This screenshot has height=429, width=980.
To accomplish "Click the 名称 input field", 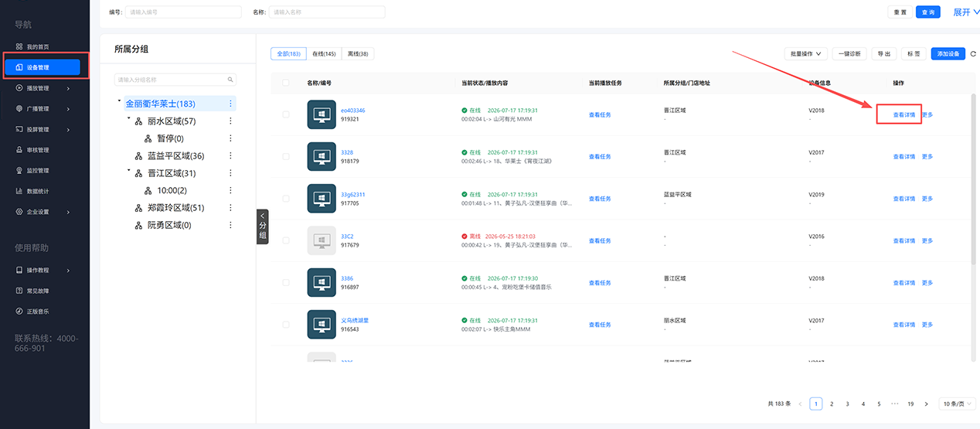I will tap(326, 12).
